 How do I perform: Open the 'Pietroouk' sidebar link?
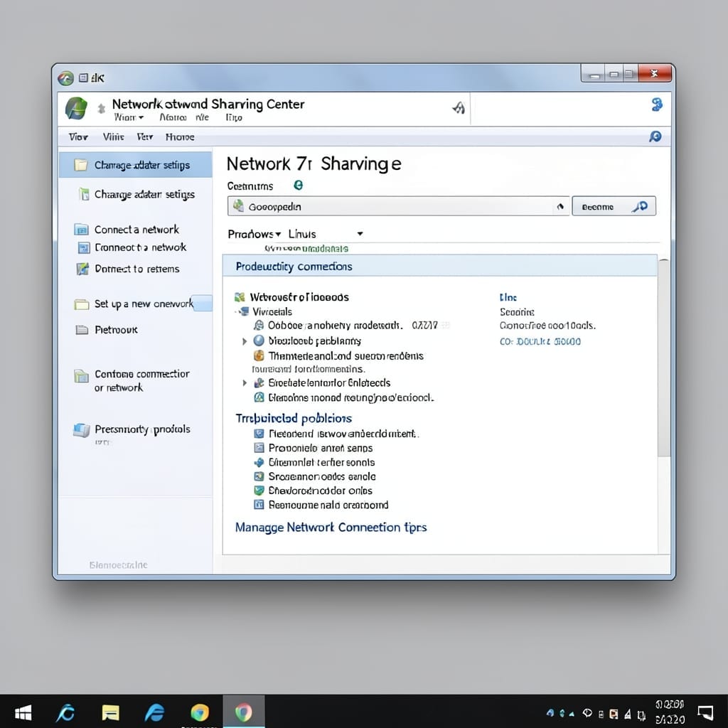point(116,330)
